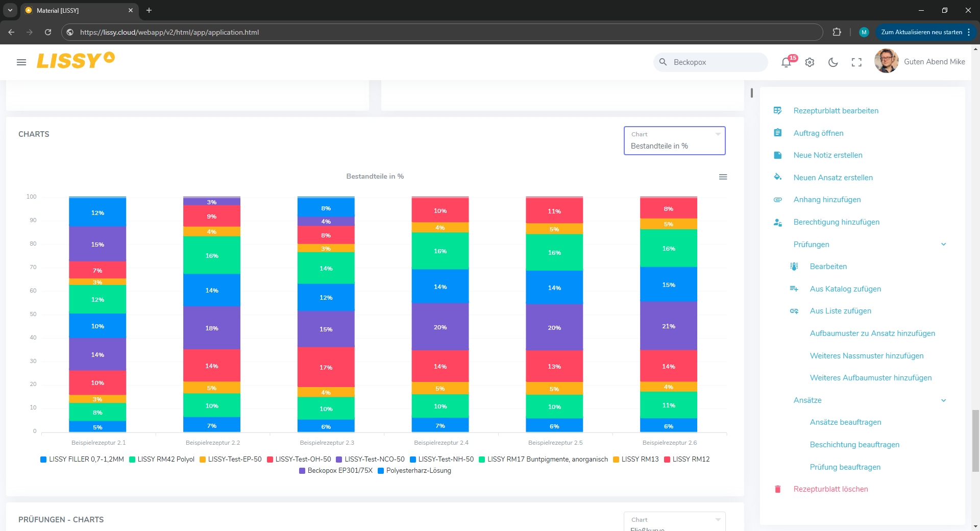Toggle LISSY FILLER 0,7-1,2MM legend series
The height and width of the screenshot is (531, 980).
(x=82, y=460)
